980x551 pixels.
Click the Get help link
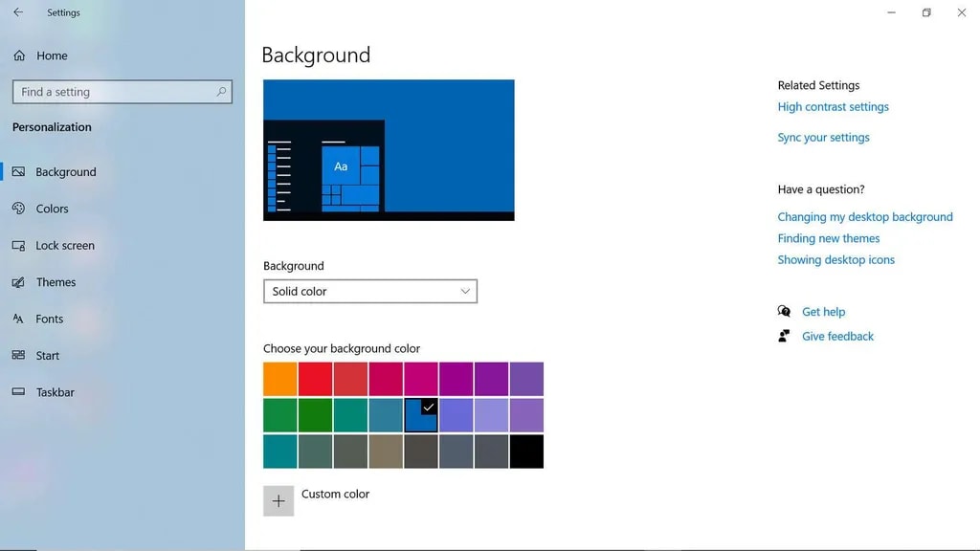click(823, 312)
